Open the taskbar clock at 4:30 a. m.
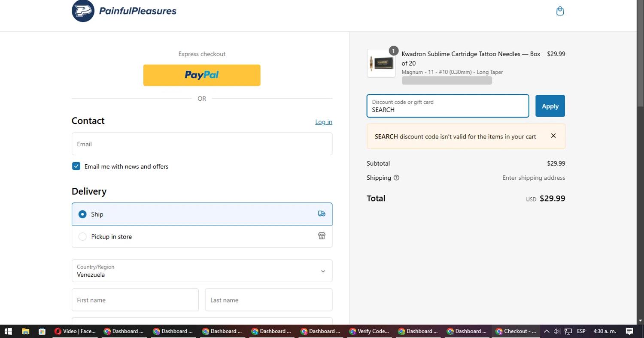Viewport: 644px width, 338px height. point(605,331)
